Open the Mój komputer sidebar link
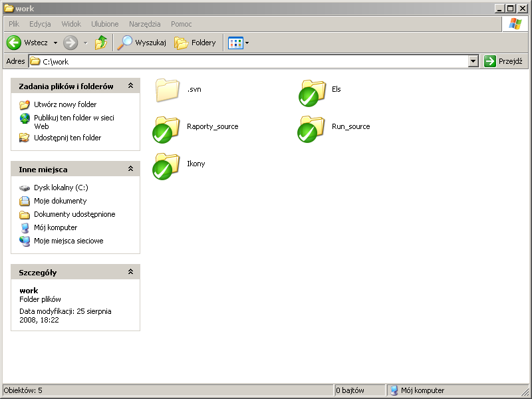532x399 pixels. tap(56, 227)
